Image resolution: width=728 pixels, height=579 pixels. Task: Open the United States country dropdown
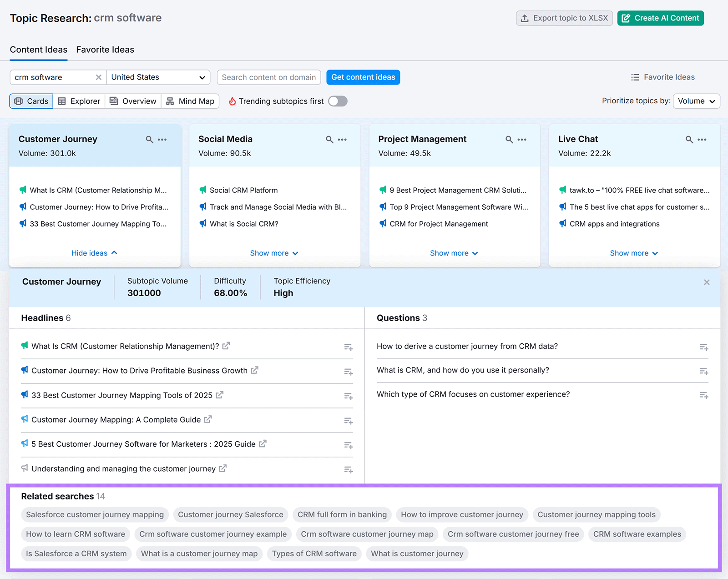coord(158,77)
